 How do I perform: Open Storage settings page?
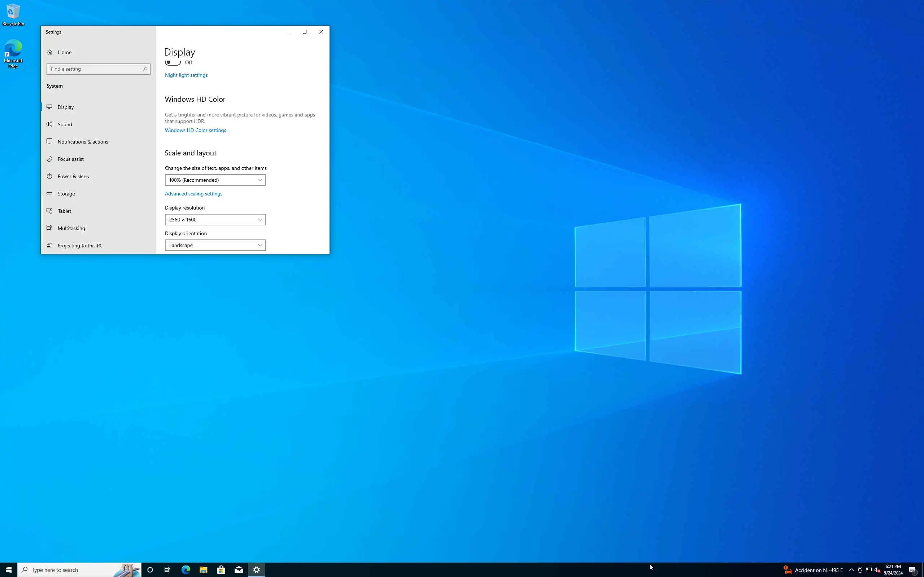66,194
